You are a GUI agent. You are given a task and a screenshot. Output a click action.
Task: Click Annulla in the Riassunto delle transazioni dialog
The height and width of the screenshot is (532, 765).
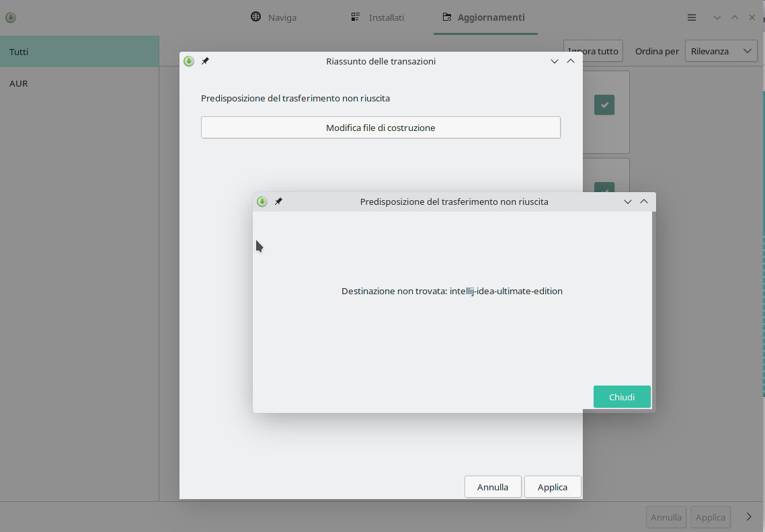tap(493, 486)
